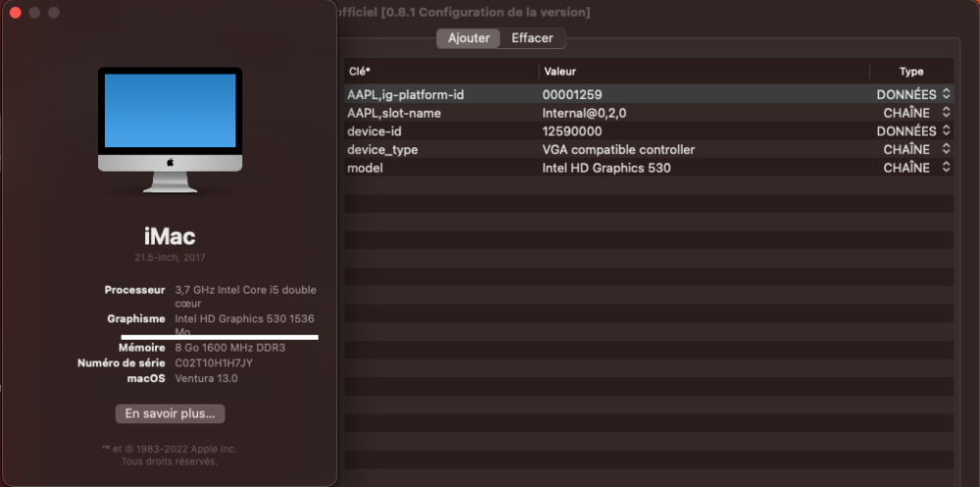The width and height of the screenshot is (980, 487).
Task: Open type dropdown for AAPL,slot-name row
Action: 946,113
